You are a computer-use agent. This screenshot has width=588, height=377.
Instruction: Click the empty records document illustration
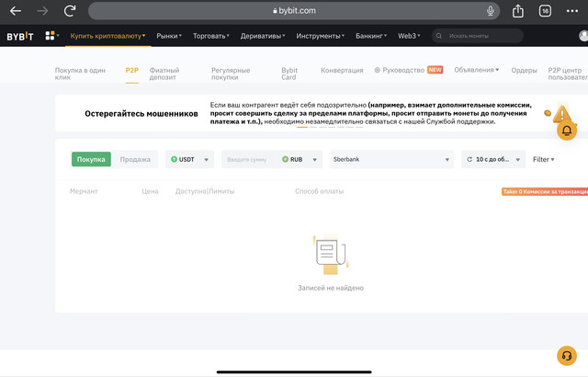coord(331,255)
